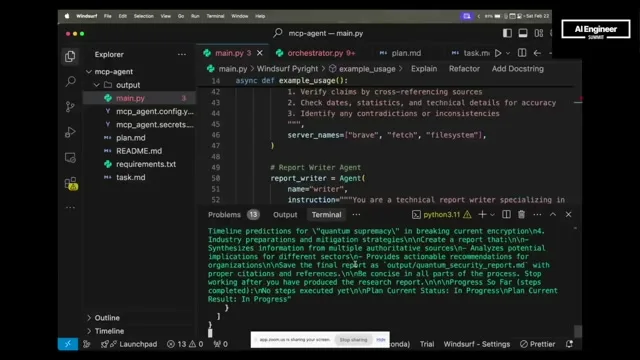Open the Selection menu
The height and width of the screenshot is (360, 640).
tap(144, 16)
